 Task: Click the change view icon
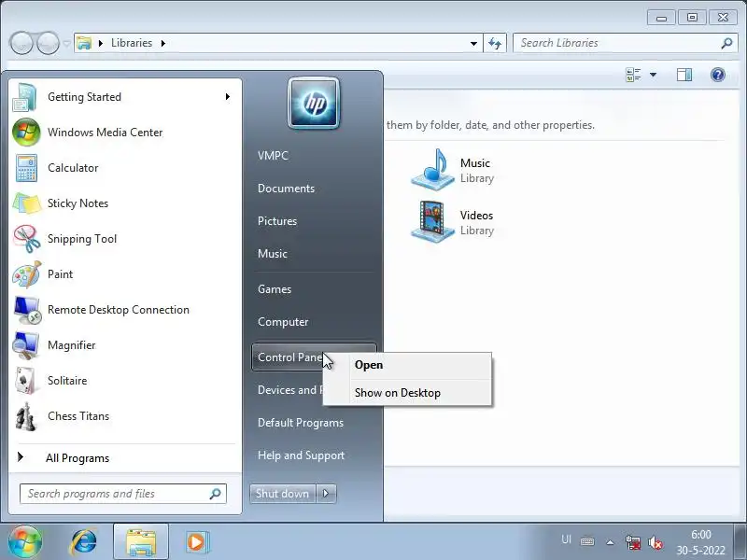[x=633, y=75]
